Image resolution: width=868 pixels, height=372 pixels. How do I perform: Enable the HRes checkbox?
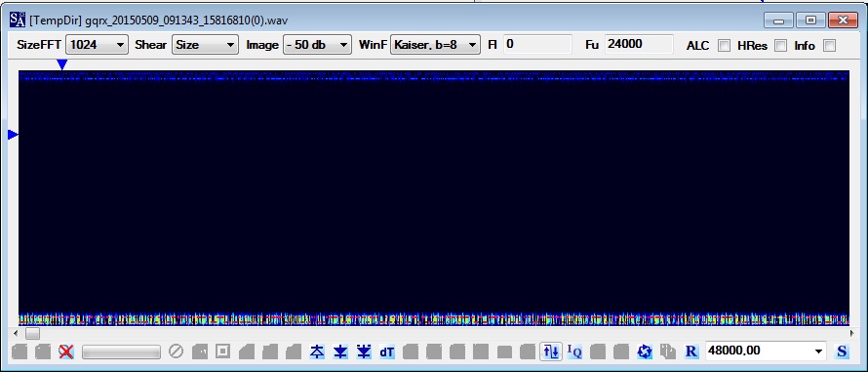(x=780, y=46)
